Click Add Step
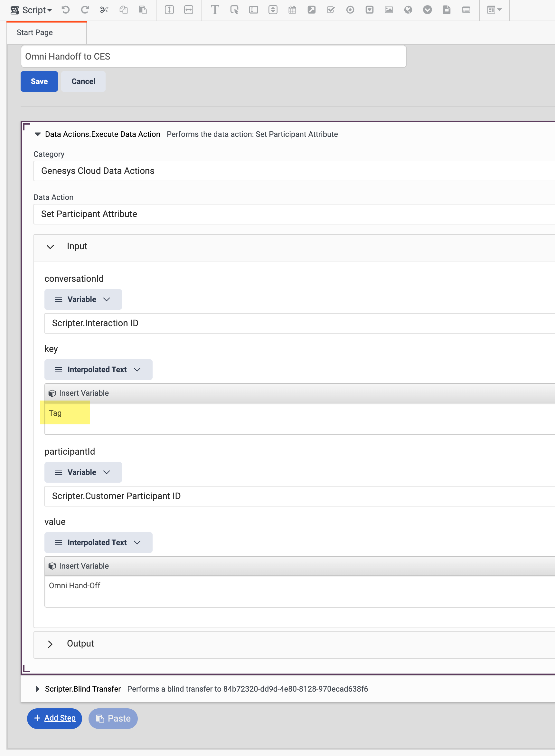 (54, 718)
